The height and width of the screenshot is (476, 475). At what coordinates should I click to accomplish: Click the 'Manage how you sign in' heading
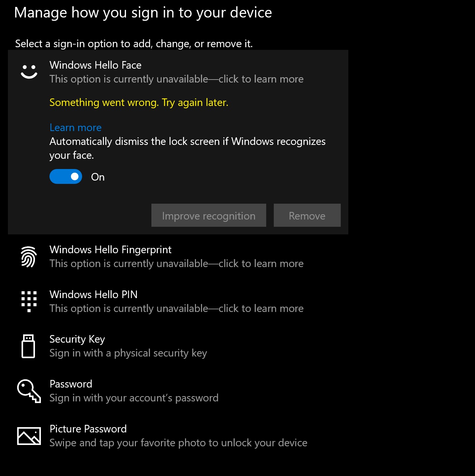tap(143, 13)
